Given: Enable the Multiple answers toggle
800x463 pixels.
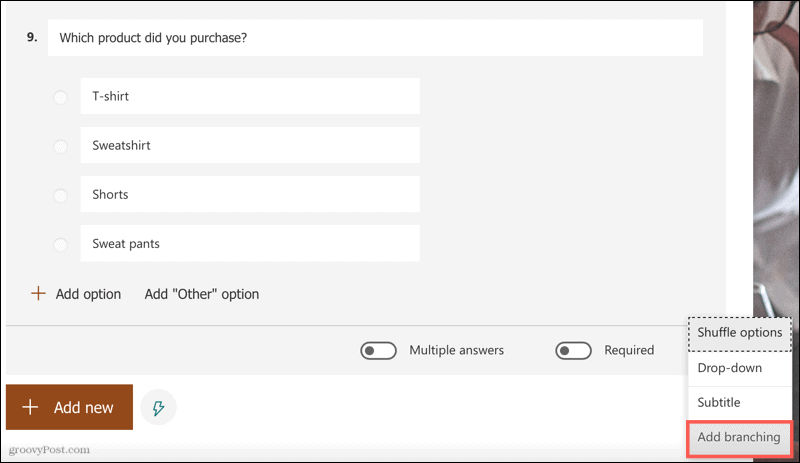Looking at the screenshot, I should 380,351.
